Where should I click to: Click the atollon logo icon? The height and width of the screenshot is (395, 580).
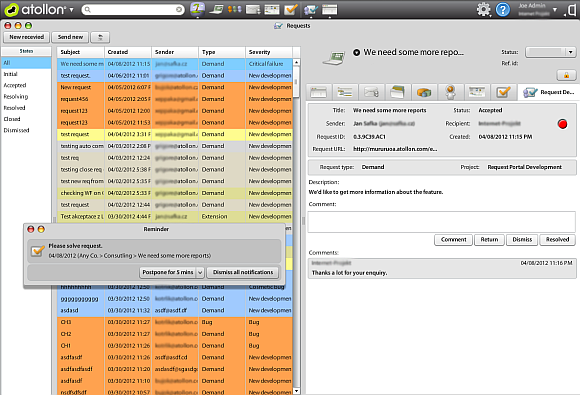[x=11, y=10]
